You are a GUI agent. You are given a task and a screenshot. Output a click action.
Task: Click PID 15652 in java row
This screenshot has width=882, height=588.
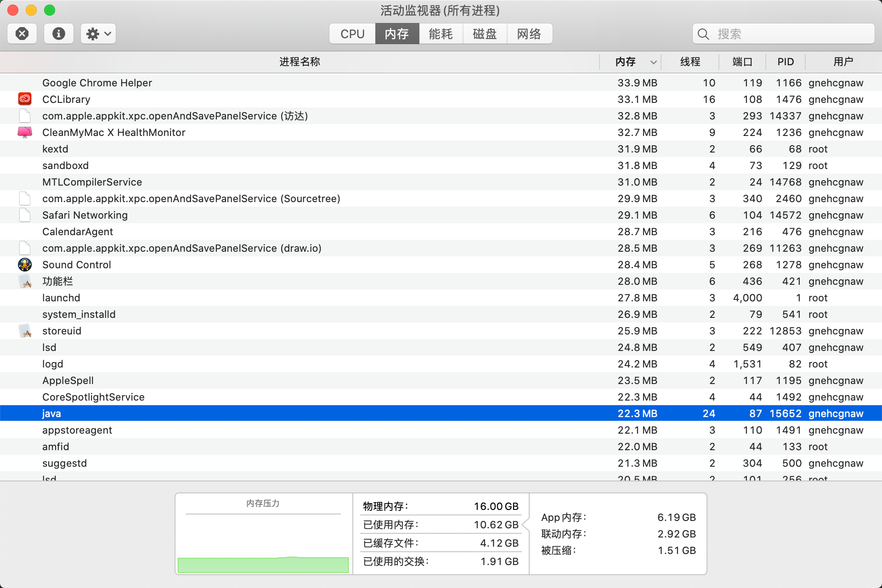pos(786,413)
